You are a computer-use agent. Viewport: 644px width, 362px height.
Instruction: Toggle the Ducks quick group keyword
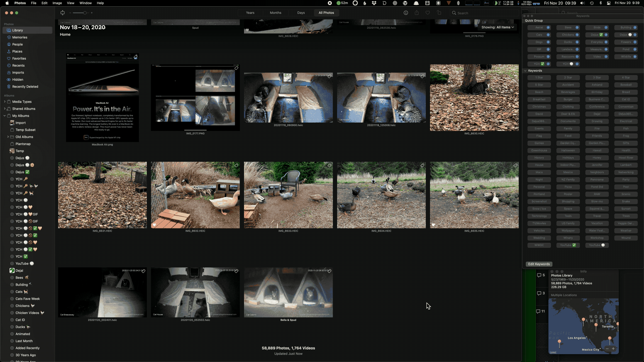click(568, 42)
